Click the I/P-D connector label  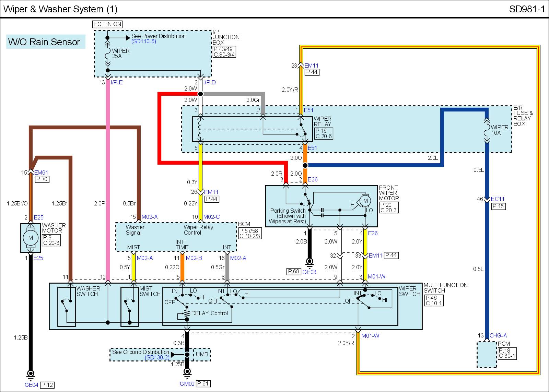[209, 83]
